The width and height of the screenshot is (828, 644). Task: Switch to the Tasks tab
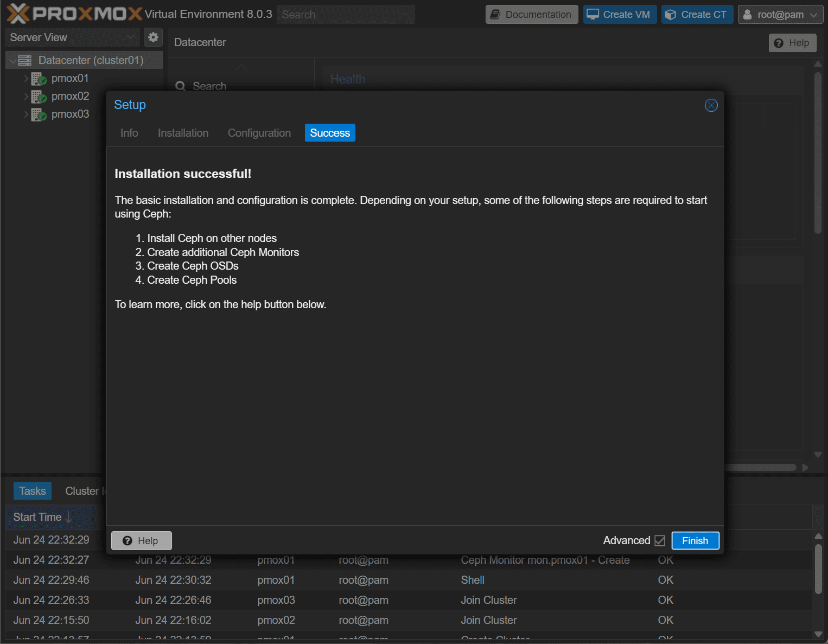click(33, 491)
